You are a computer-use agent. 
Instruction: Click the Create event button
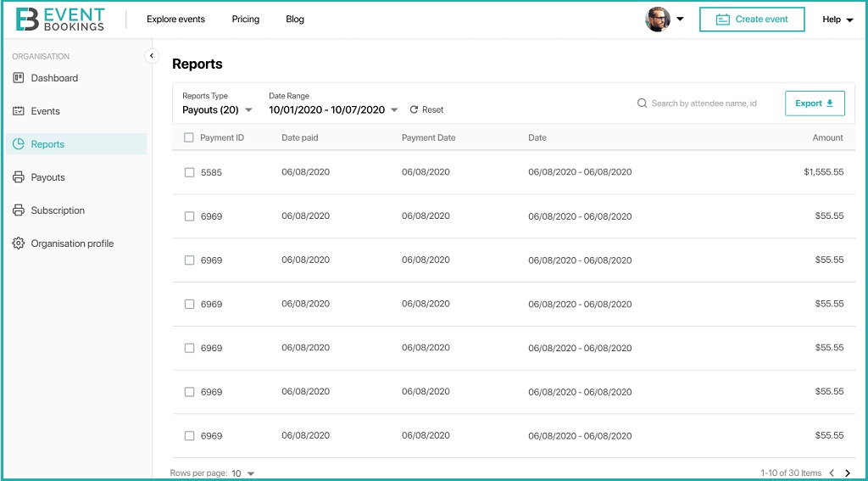752,20
